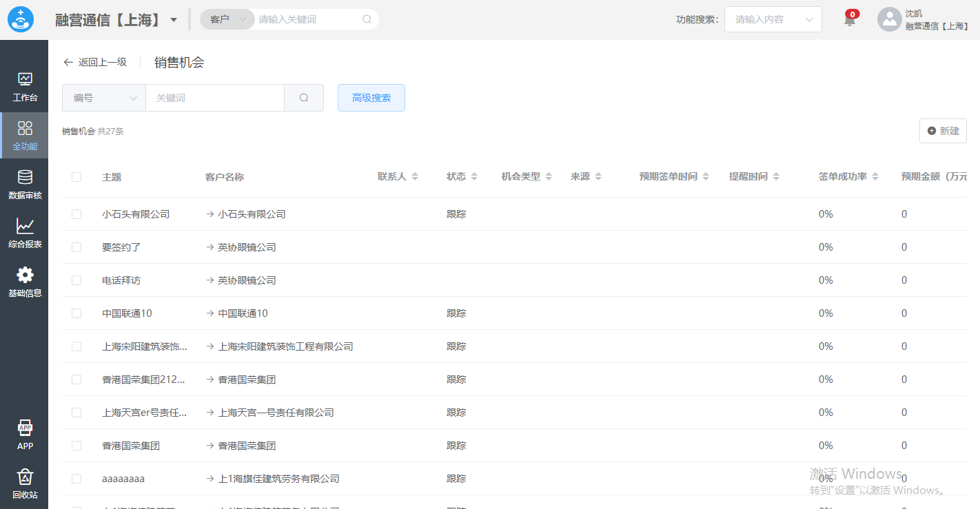The width and height of the screenshot is (980, 509).
Task: Click the magnifier search button beside 关键词
Action: (x=304, y=98)
